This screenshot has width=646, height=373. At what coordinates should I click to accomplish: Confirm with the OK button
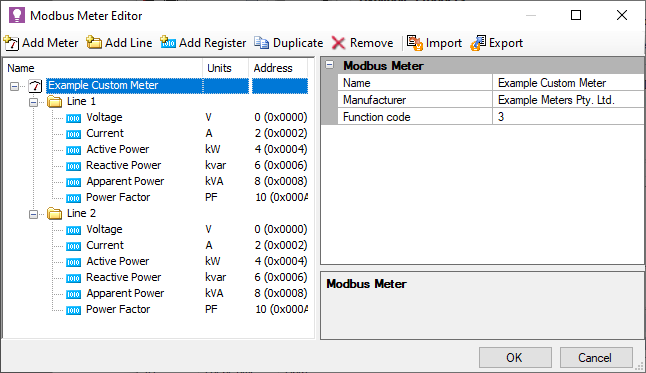click(x=515, y=357)
